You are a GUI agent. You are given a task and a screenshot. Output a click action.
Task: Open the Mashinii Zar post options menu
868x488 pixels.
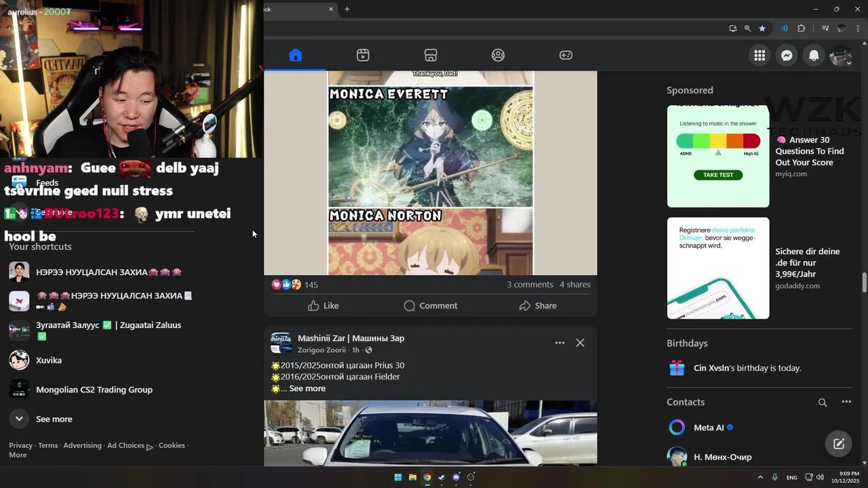point(559,343)
